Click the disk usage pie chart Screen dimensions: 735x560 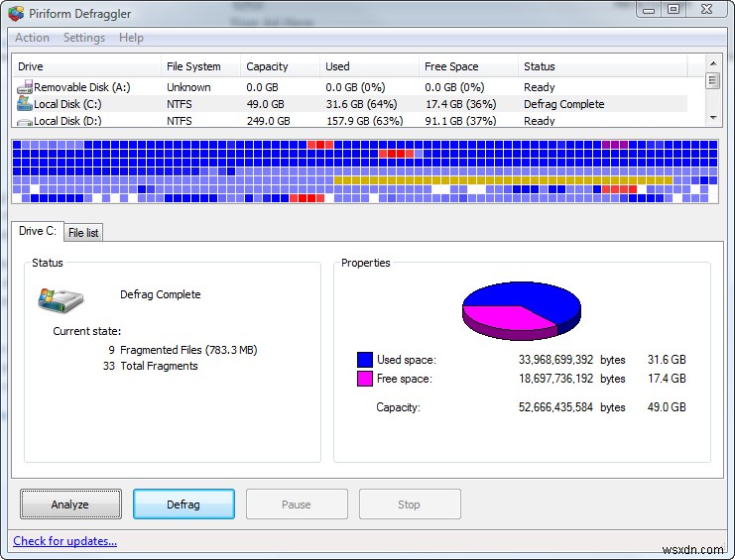click(x=522, y=310)
